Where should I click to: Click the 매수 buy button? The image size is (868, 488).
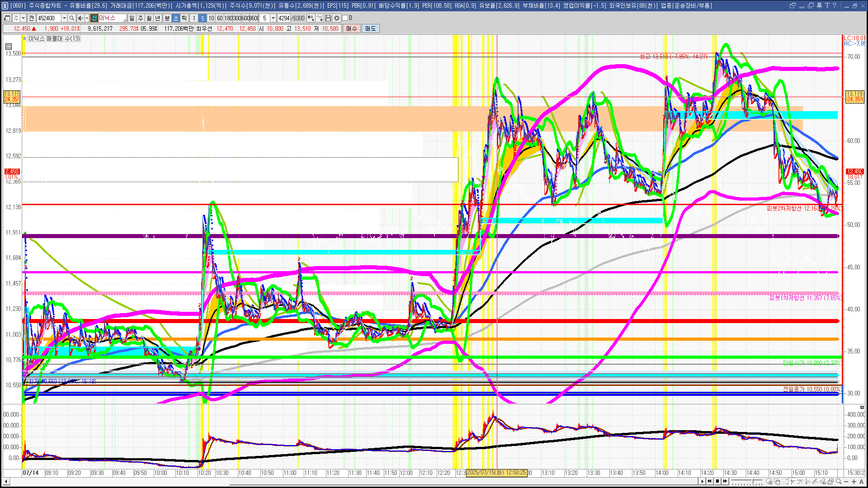click(x=351, y=28)
